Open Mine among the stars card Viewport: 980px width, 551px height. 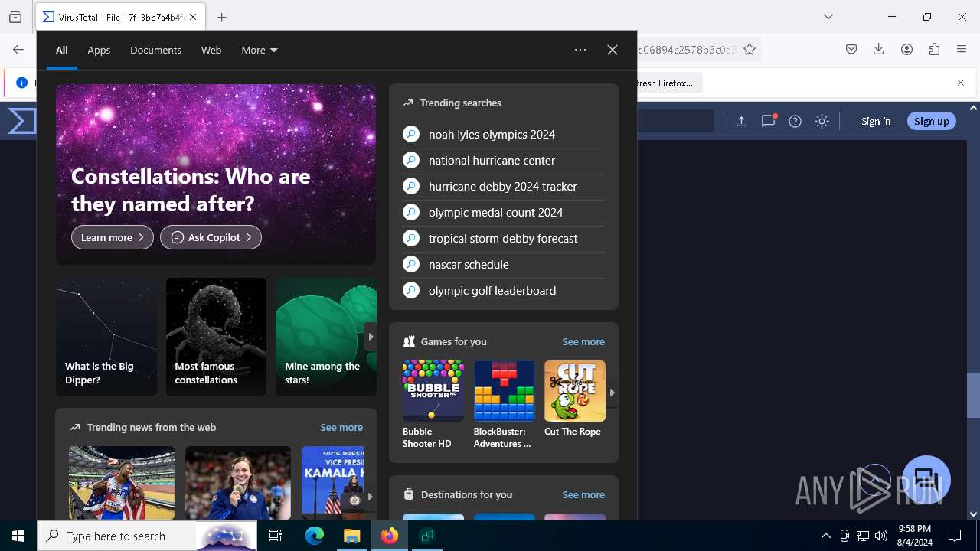click(325, 337)
